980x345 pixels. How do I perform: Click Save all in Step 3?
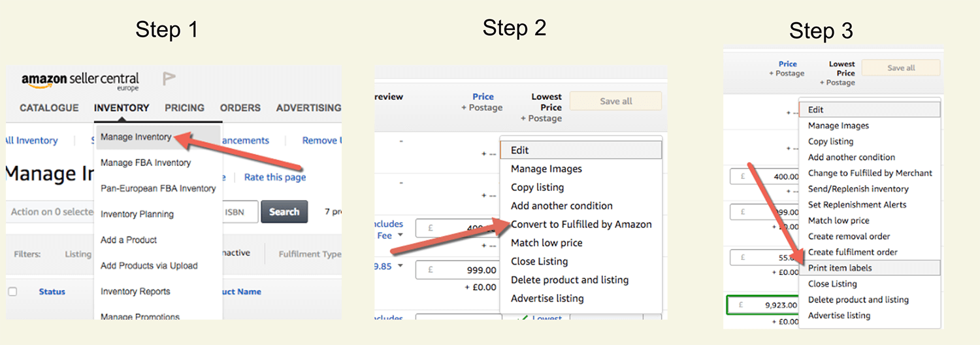[901, 68]
